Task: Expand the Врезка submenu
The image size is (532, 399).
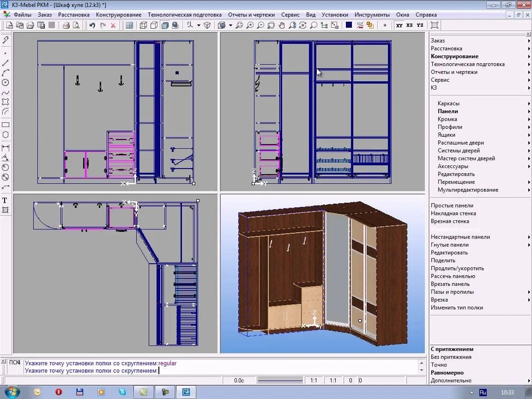Action: 480,300
